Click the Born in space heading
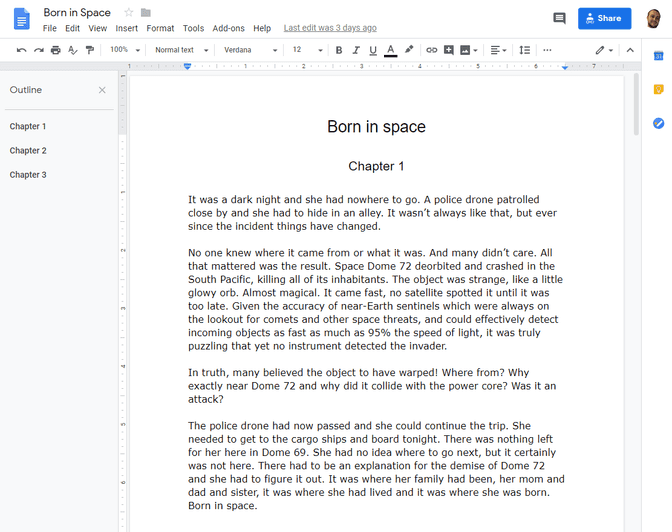The width and height of the screenshot is (672, 532). (376, 127)
